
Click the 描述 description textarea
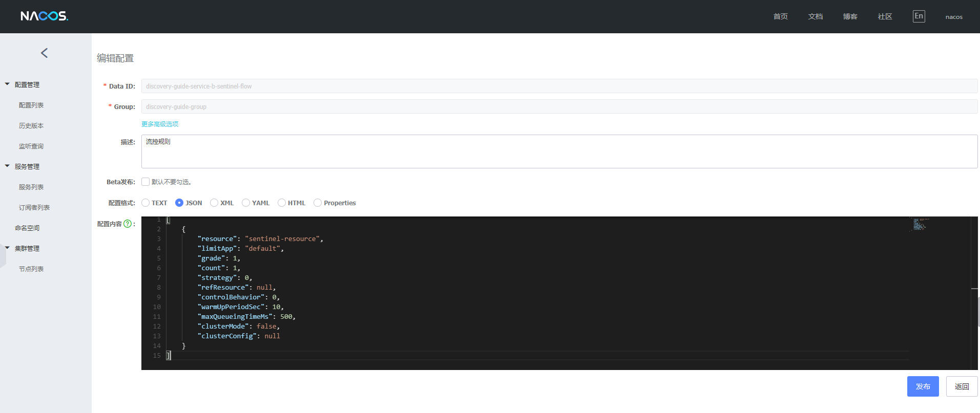[559, 151]
